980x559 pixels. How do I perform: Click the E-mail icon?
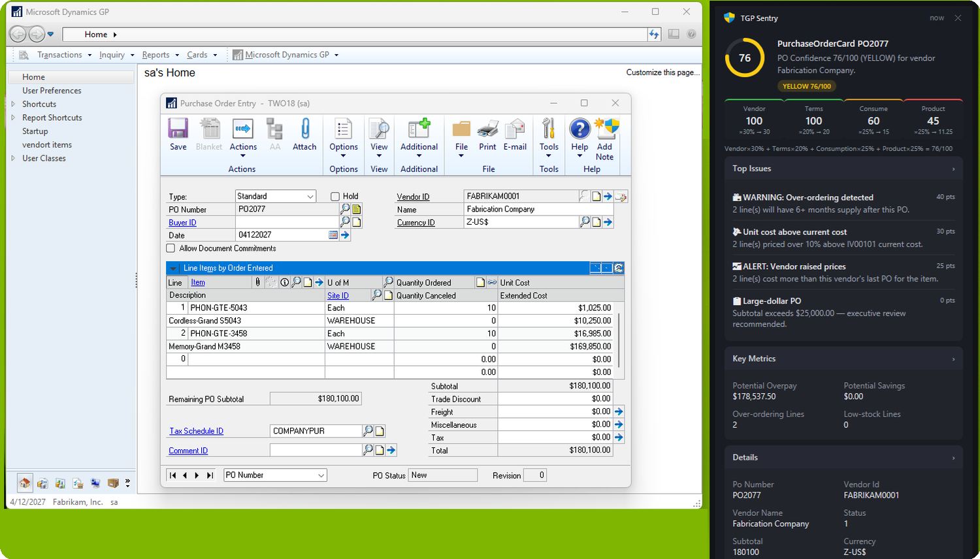click(x=515, y=129)
